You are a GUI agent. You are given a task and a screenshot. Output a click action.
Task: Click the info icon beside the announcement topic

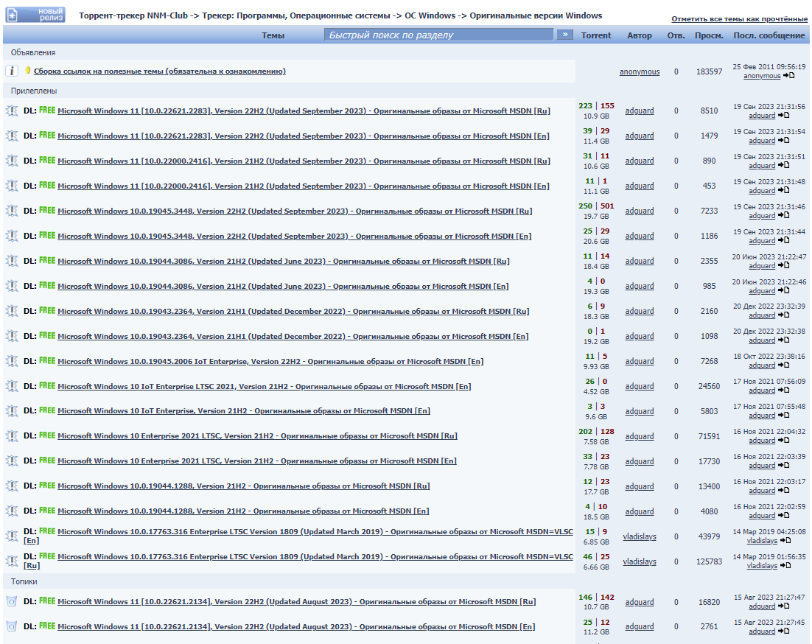12,71
